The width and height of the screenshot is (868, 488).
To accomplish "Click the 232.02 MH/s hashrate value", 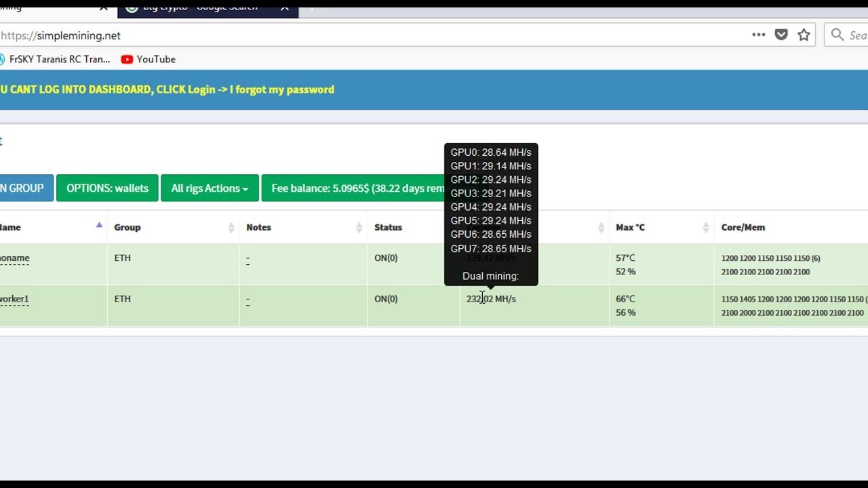I will click(491, 299).
